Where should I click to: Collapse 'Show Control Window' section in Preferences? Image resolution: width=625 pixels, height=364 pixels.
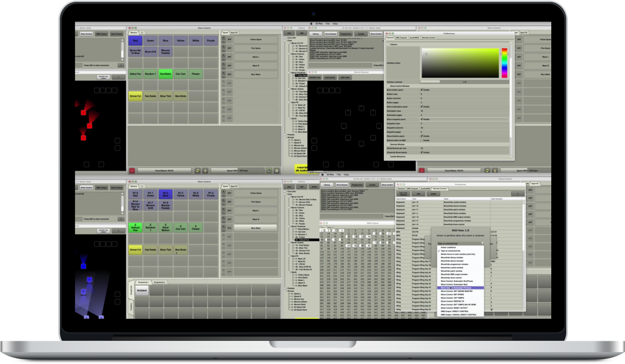388,86
